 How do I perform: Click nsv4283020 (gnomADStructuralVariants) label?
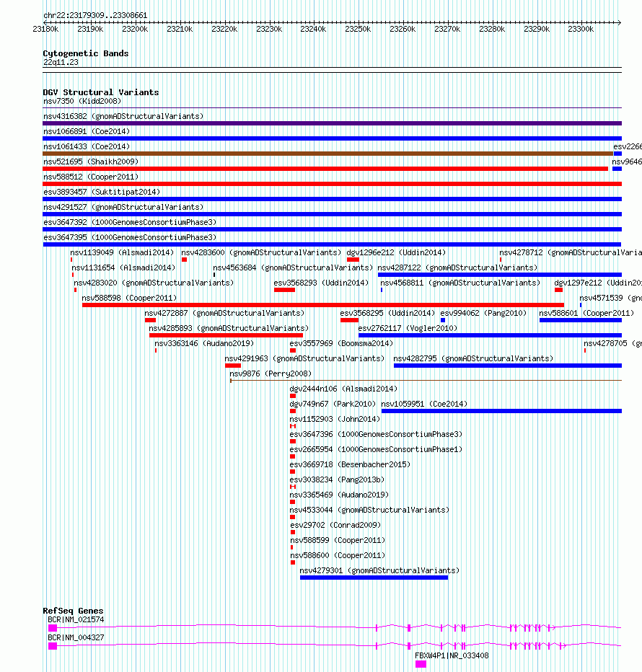tap(154, 283)
